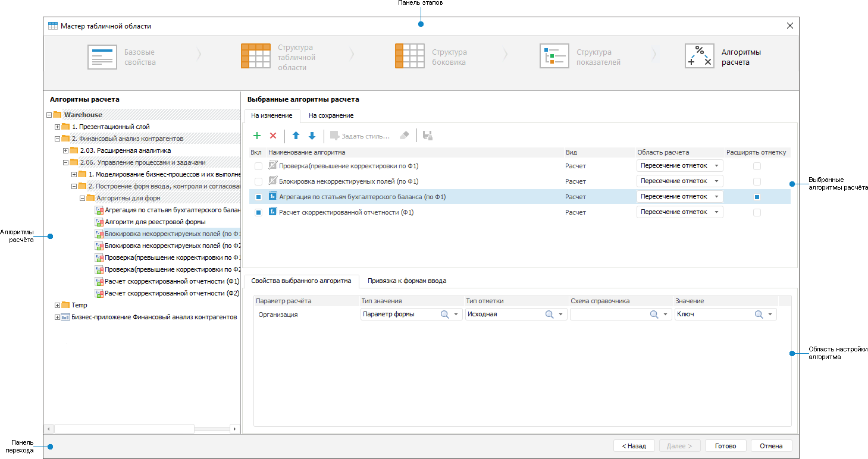The width and height of the screenshot is (868, 459).
Task: Click the green plus add algorithm icon
Action: tap(257, 136)
